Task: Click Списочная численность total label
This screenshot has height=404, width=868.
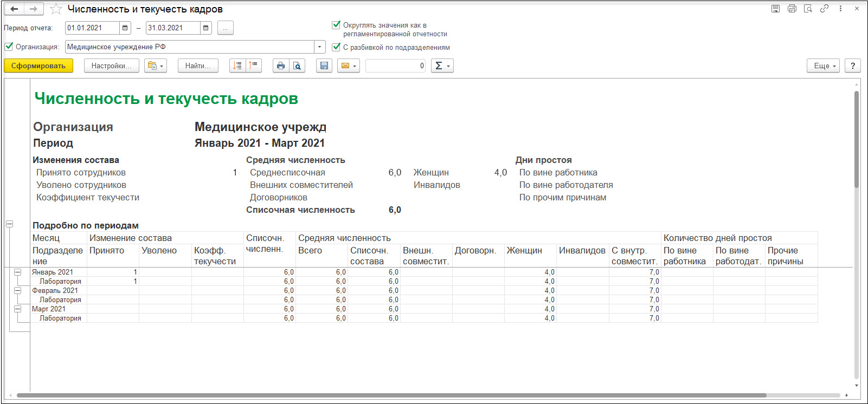Action: [300, 210]
